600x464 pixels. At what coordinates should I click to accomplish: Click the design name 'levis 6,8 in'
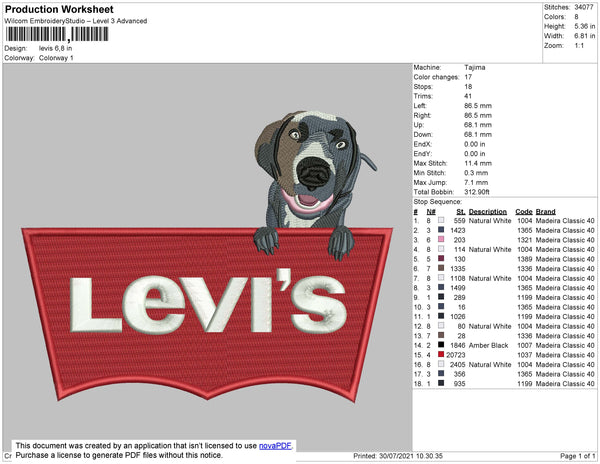click(55, 49)
